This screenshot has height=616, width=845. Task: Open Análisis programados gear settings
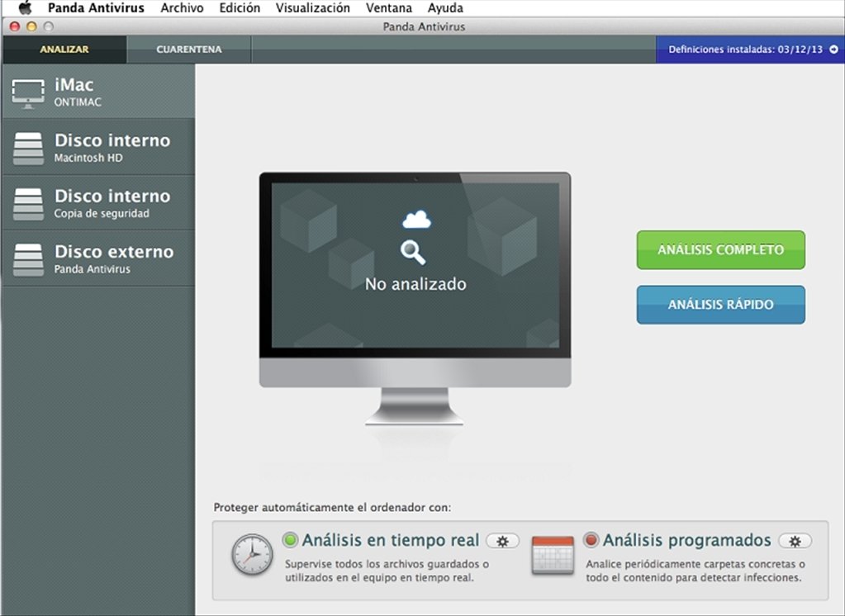(x=795, y=541)
